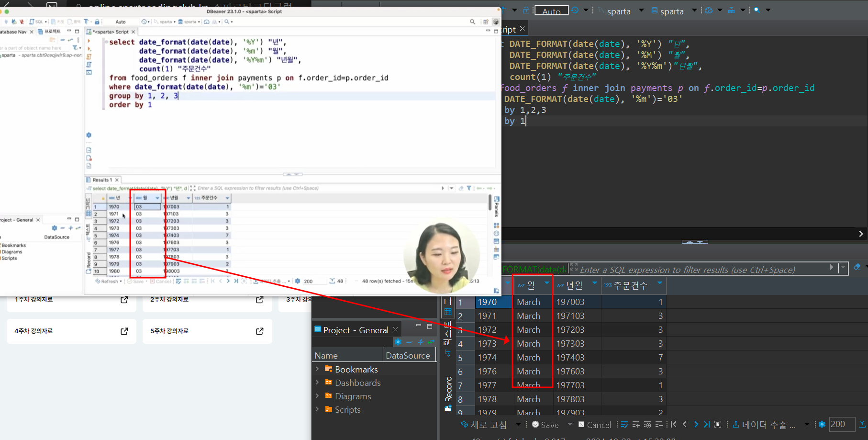Click clear filter eraser icon in dark window
This screenshot has height=440, width=868.
pos(857,267)
